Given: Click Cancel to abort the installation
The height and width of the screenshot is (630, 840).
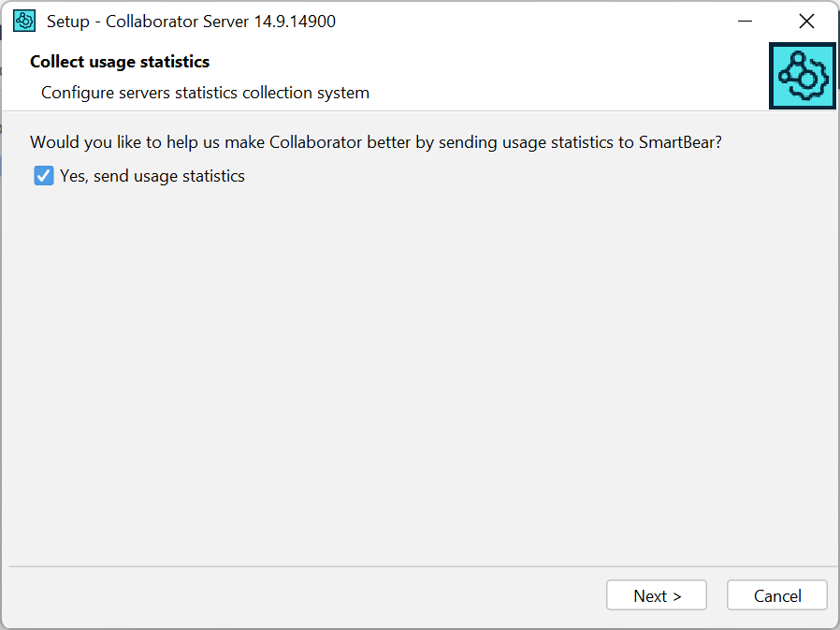Looking at the screenshot, I should [776, 594].
